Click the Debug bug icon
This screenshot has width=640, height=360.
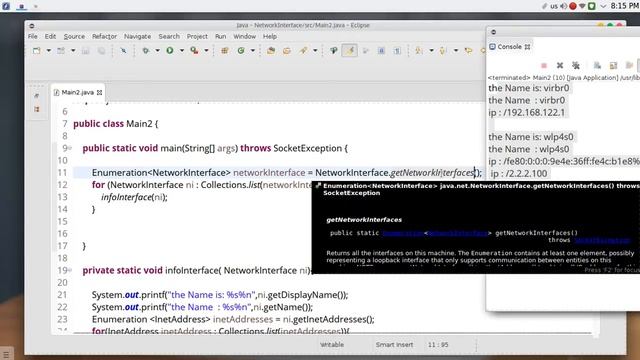145,51
